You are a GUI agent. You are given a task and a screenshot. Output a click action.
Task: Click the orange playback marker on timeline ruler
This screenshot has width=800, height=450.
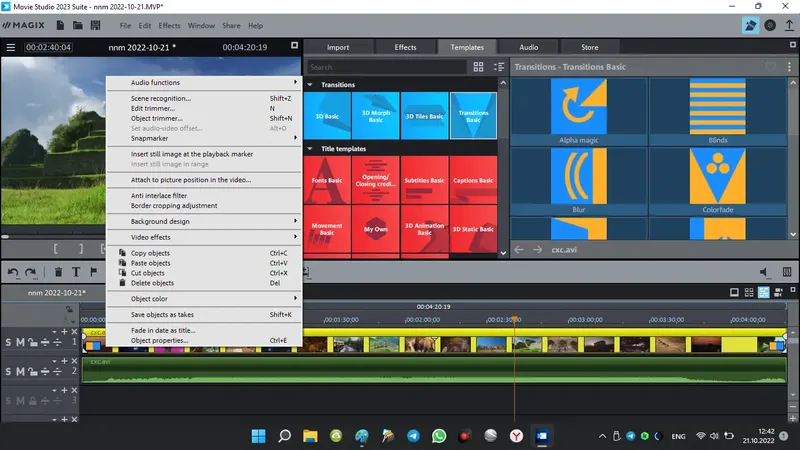(x=515, y=319)
